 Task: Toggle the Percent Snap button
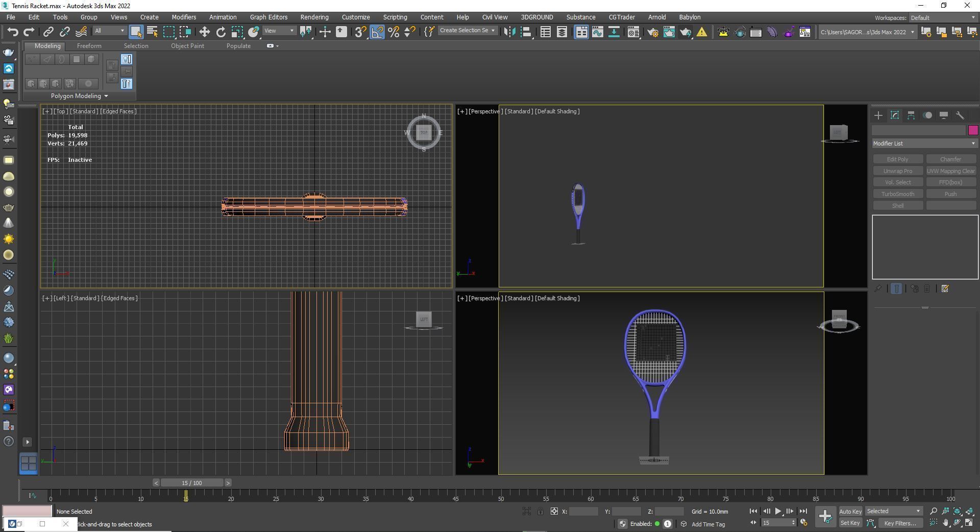pos(394,32)
